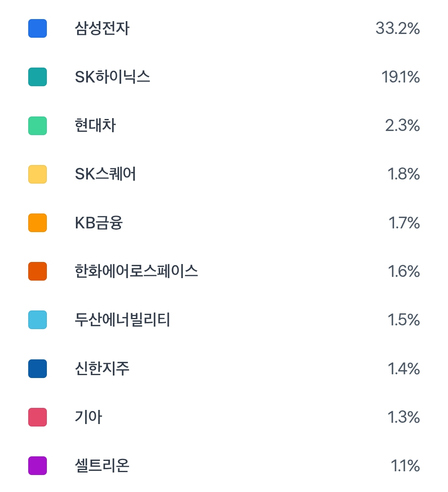The height and width of the screenshot is (492, 448).
Task: Open the 두산에너빌리티 holding entry
Action: 122,320
